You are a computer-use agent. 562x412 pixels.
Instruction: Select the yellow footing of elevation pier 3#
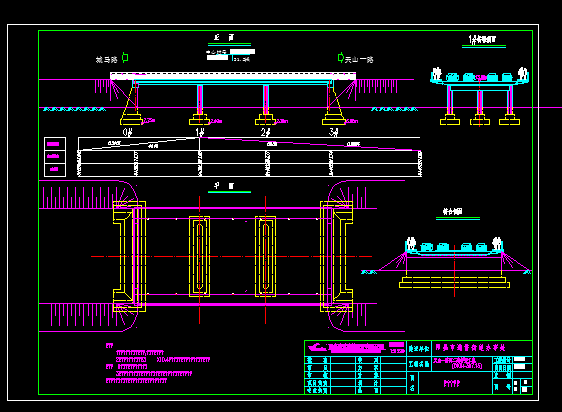334,120
